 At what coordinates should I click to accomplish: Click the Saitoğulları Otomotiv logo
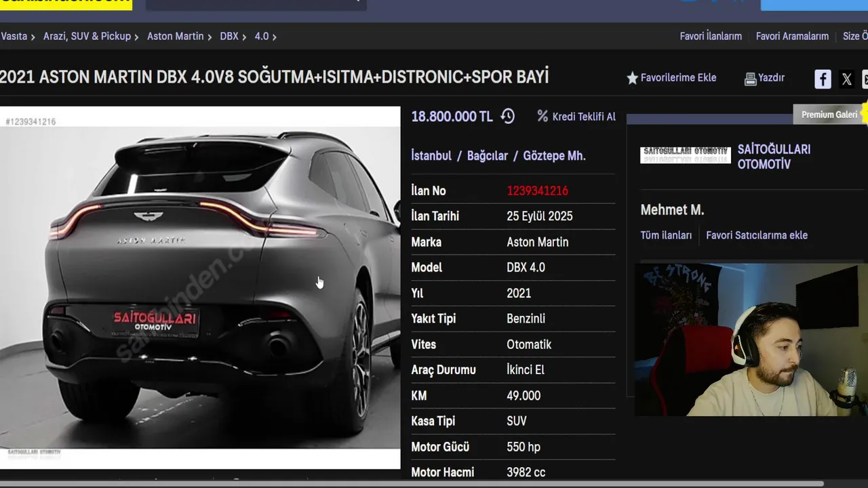coord(685,155)
